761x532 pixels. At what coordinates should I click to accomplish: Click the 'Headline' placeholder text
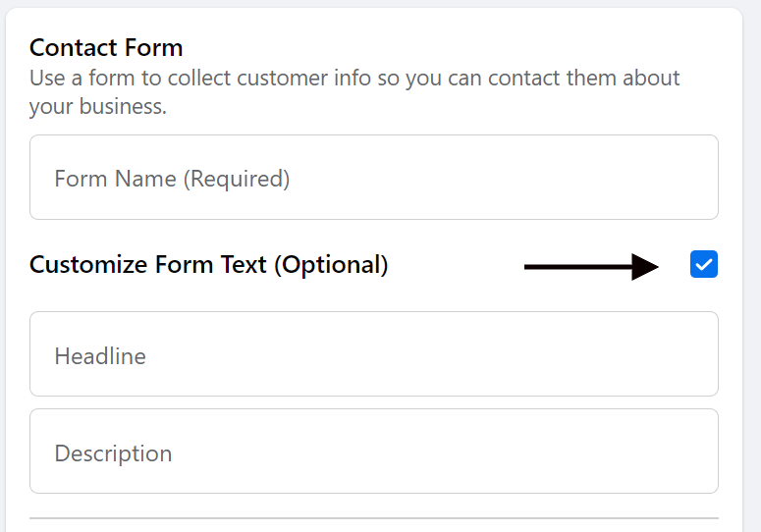pos(100,355)
